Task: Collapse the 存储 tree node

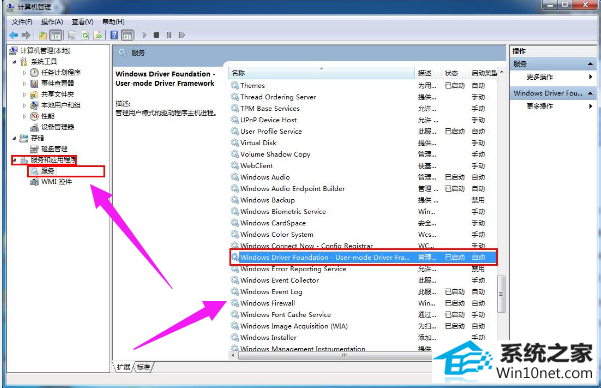Action: click(14, 138)
